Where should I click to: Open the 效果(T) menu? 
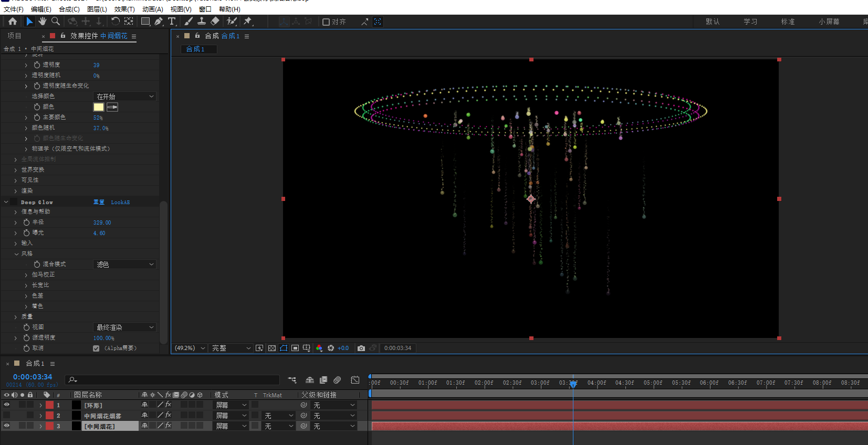click(x=124, y=9)
